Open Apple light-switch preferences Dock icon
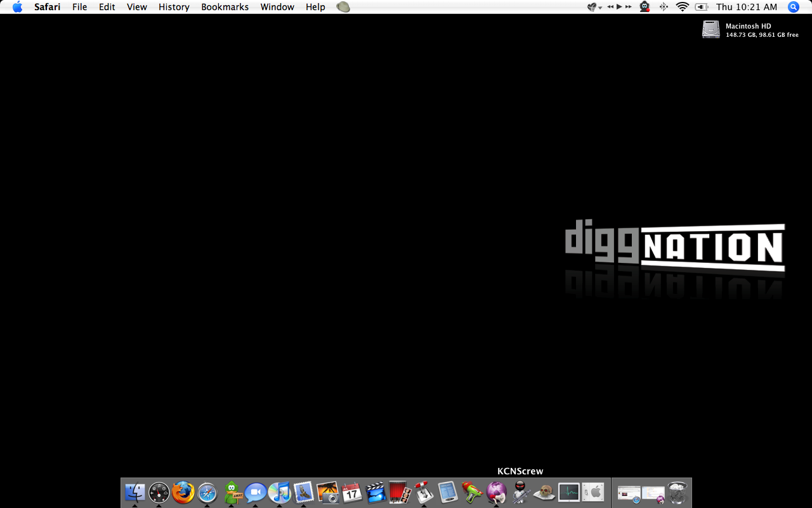This screenshot has width=812, height=508. pyautogui.click(x=593, y=492)
